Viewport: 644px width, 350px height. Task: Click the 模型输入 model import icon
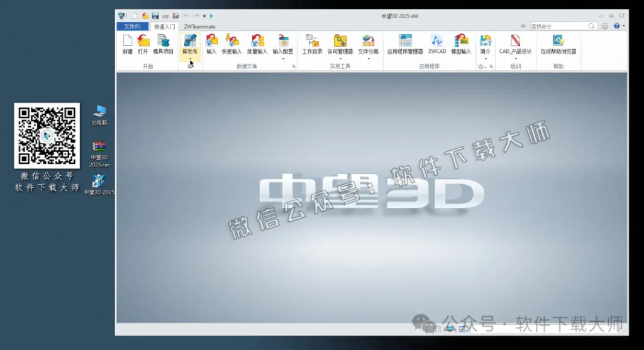[461, 41]
